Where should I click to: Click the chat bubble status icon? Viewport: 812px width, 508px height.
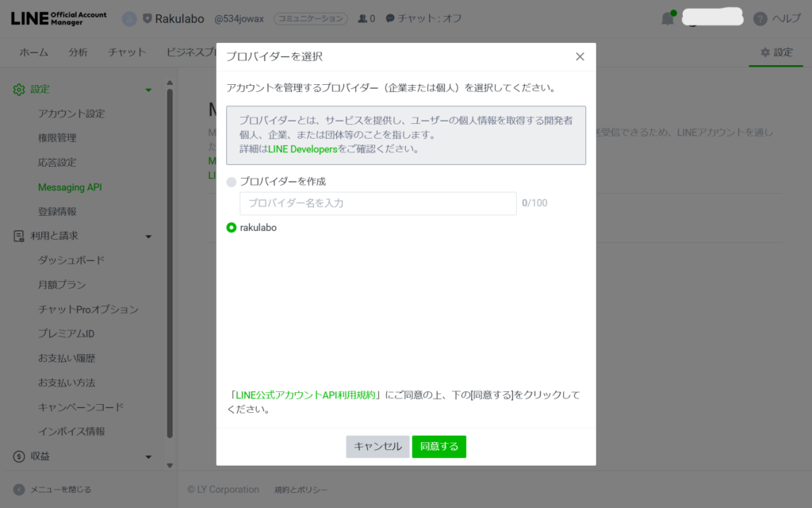point(390,18)
